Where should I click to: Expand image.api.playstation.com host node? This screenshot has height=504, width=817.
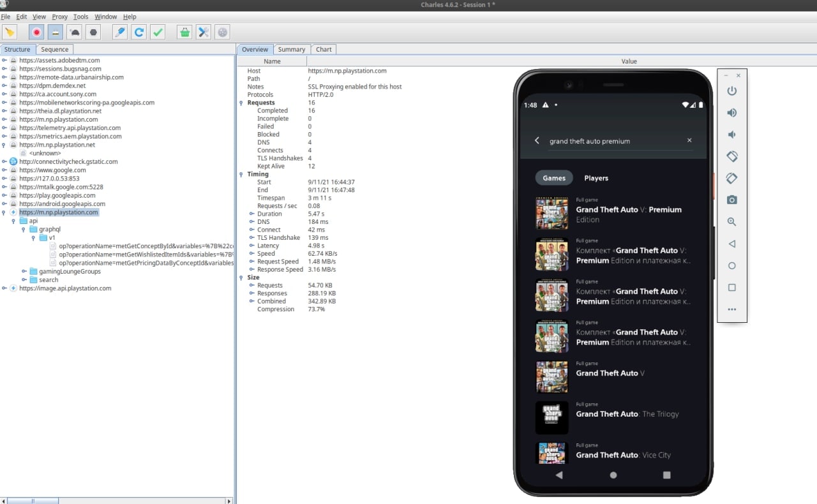(4, 288)
